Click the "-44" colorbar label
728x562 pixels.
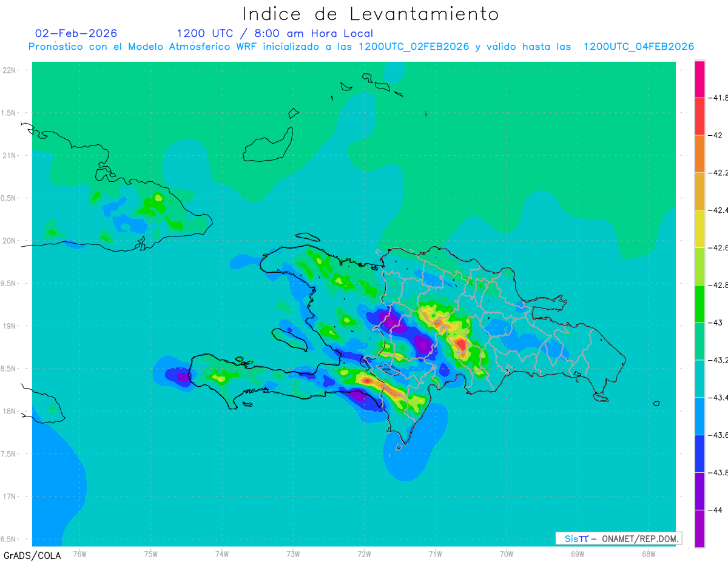[x=716, y=510]
